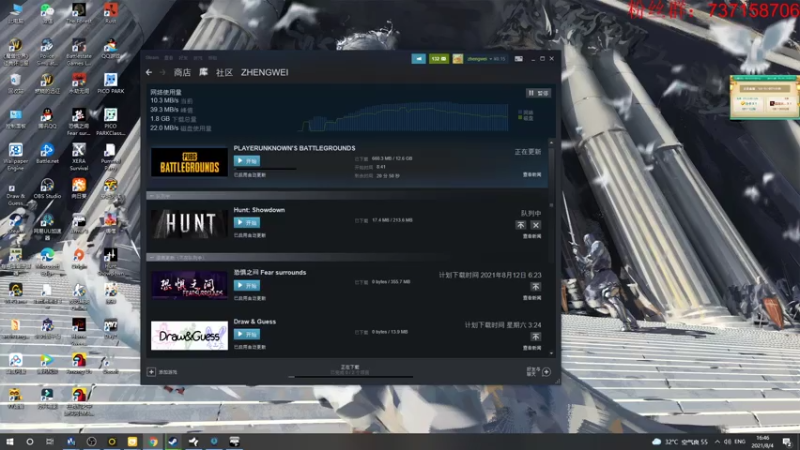Select the Wallpaper Engine desktop icon

15,157
